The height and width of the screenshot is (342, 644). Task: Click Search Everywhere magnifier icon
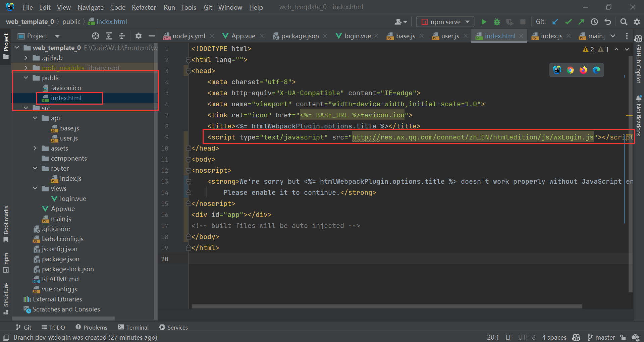[x=624, y=22]
